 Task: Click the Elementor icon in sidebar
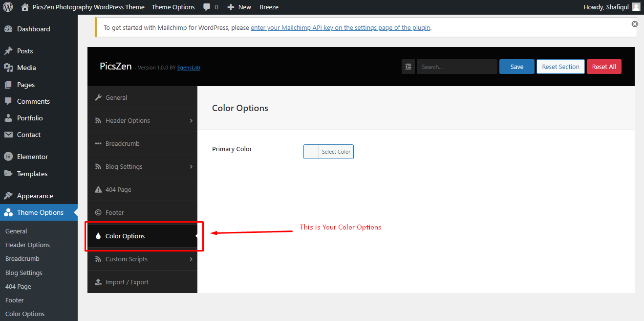point(8,157)
